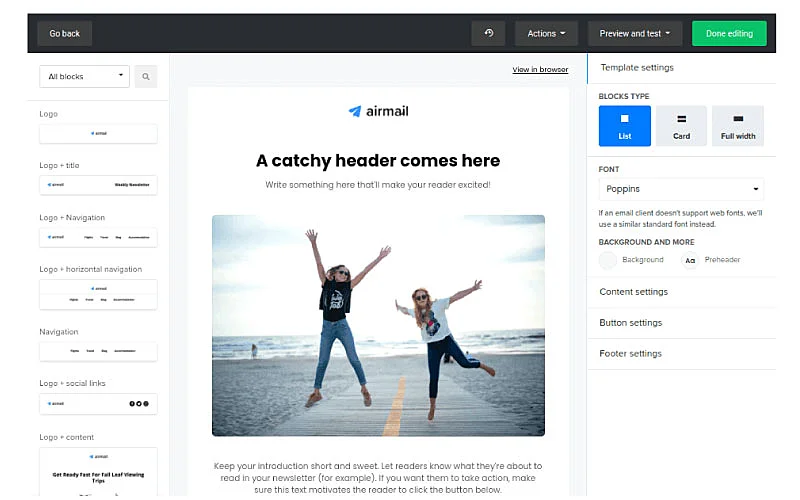Image resolution: width=800 pixels, height=500 pixels.
Task: Expand Content settings section
Action: click(x=681, y=292)
